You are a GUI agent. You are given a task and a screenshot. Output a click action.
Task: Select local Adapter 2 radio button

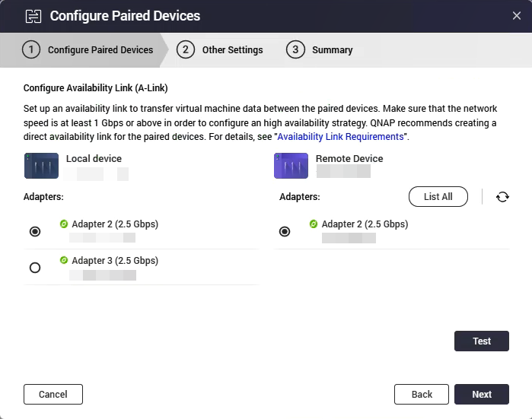[x=35, y=231]
